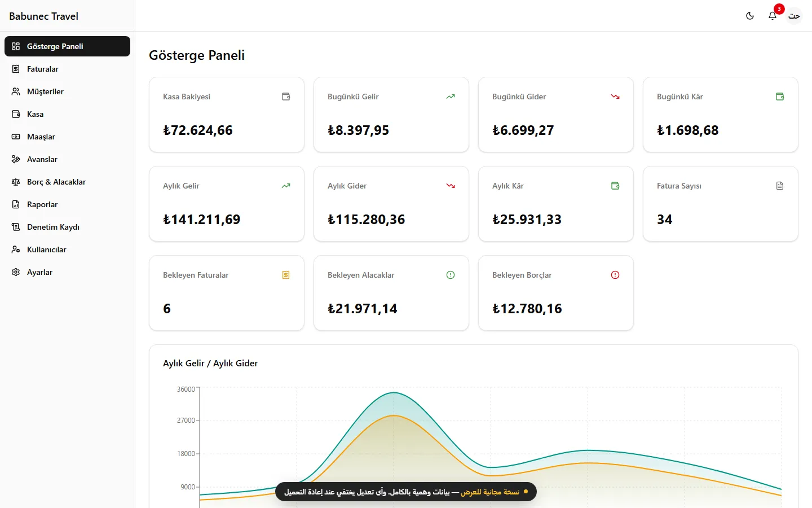This screenshot has height=508, width=812.
Task: Open the user avatar menu
Action: [794, 16]
